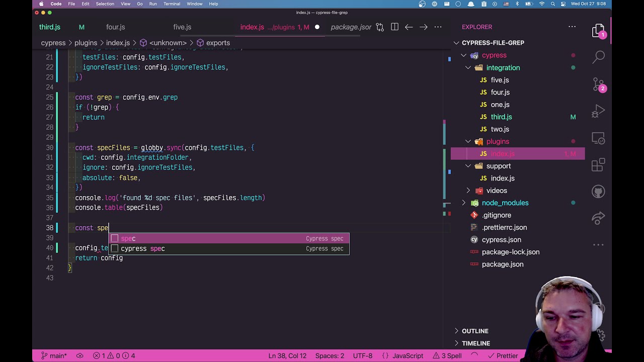Collapse the CYPRESS-FILE-GREP root folder
Image resolution: width=644 pixels, height=362 pixels.
pos(456,43)
